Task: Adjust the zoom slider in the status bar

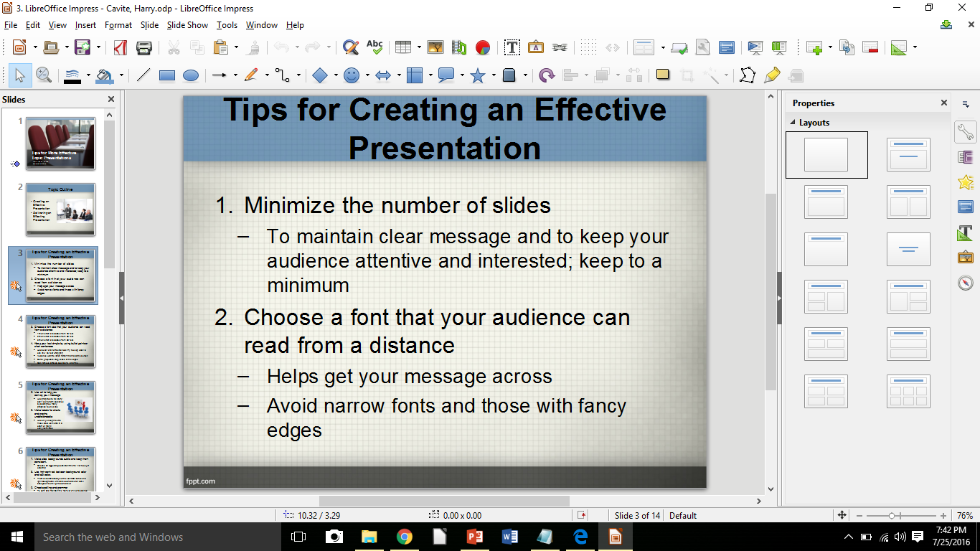Action: (892, 514)
